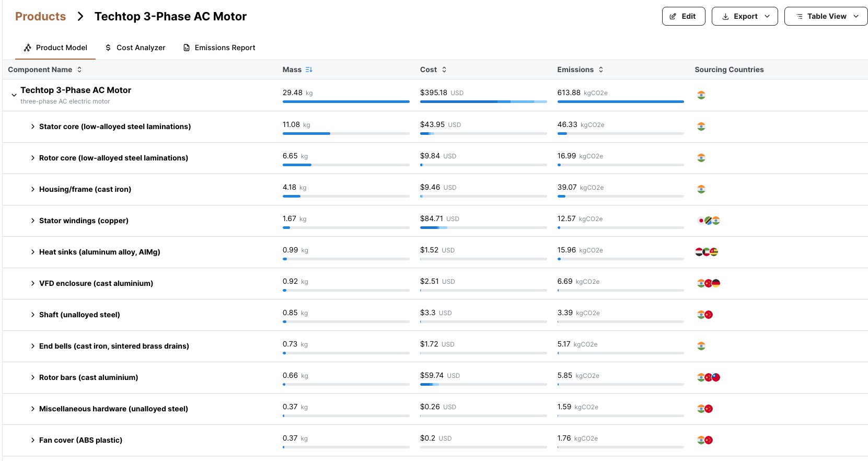Image resolution: width=868 pixels, height=461 pixels.
Task: Click the $59.74 cost for Rotor bars
Action: tap(440, 375)
